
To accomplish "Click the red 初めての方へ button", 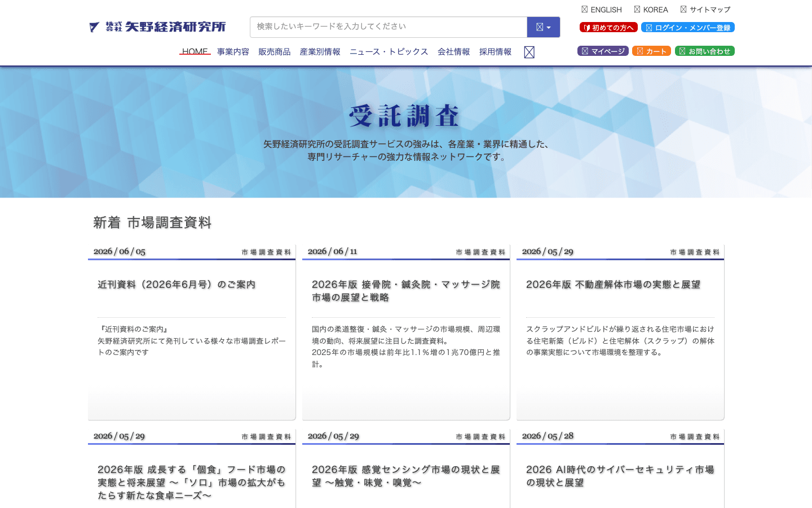I will pyautogui.click(x=608, y=27).
